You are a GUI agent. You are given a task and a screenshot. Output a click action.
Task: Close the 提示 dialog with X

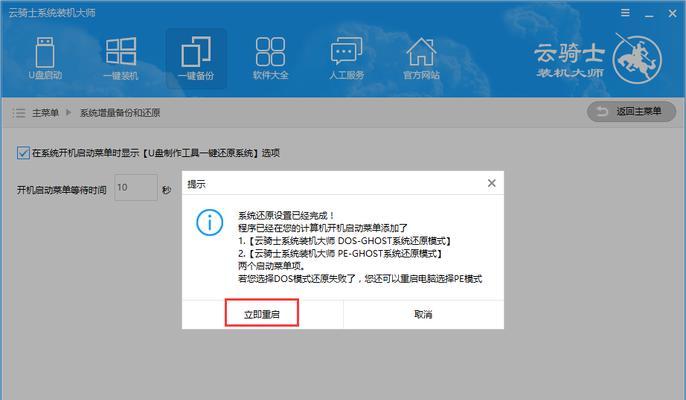491,184
